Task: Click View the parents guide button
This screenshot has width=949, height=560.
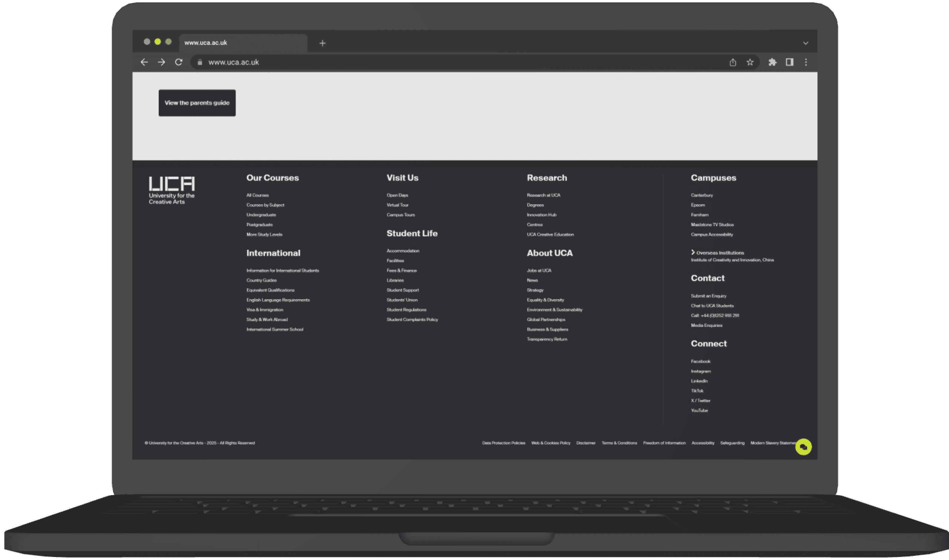Action: 197,103
